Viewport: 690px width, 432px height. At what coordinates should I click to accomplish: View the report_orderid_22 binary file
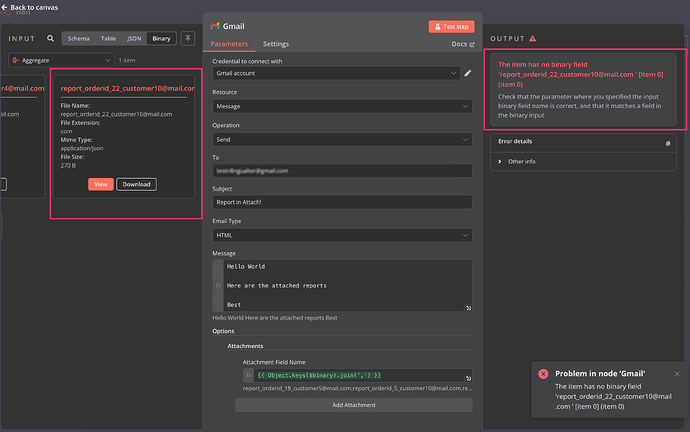(x=101, y=184)
